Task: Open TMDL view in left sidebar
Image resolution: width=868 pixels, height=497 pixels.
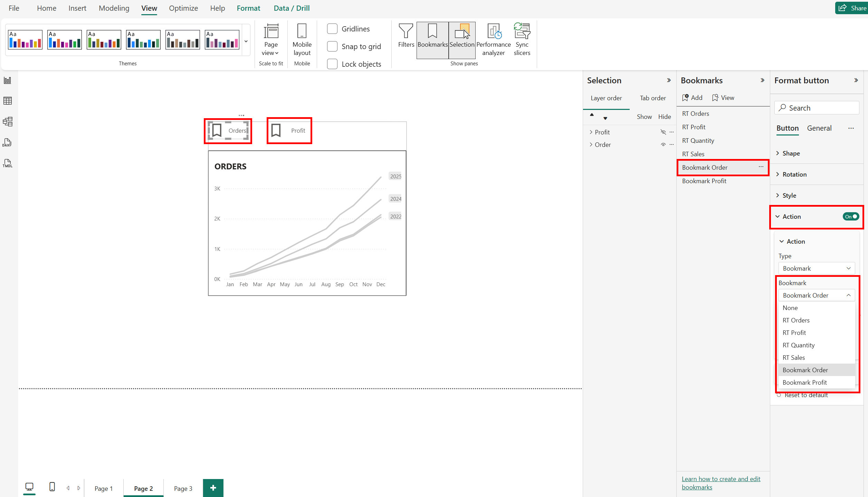Action: (x=7, y=163)
